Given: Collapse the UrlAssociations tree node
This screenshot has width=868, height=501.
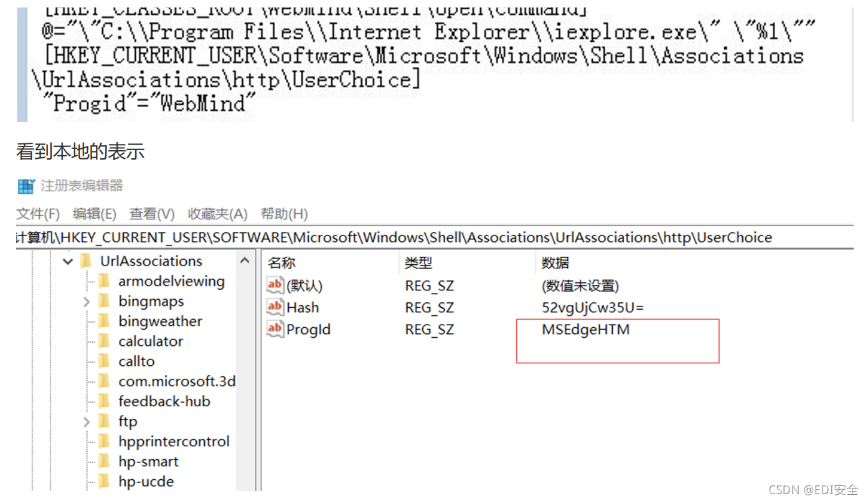Looking at the screenshot, I should click(68, 261).
